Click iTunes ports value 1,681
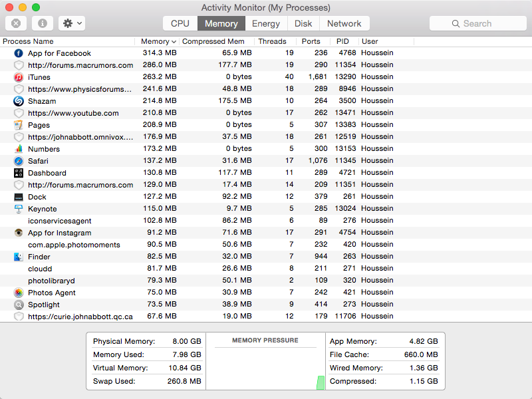Screen dimensions: 532x399 318,76
